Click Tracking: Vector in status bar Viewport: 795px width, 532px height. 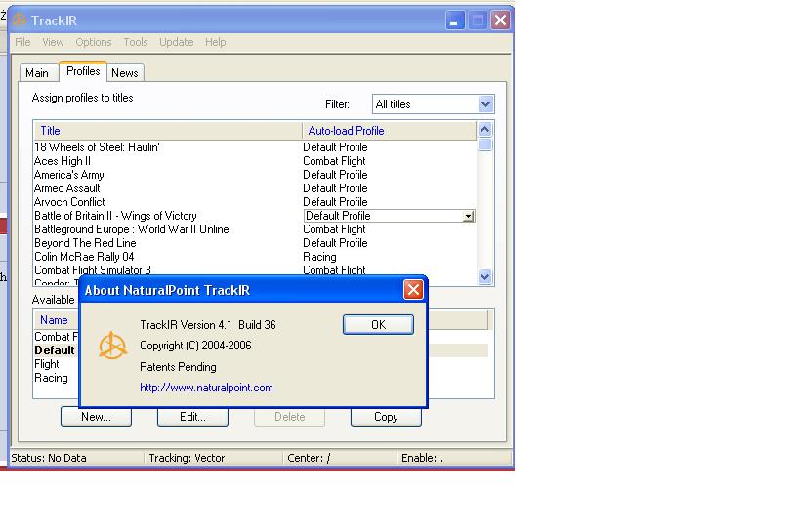(x=187, y=458)
